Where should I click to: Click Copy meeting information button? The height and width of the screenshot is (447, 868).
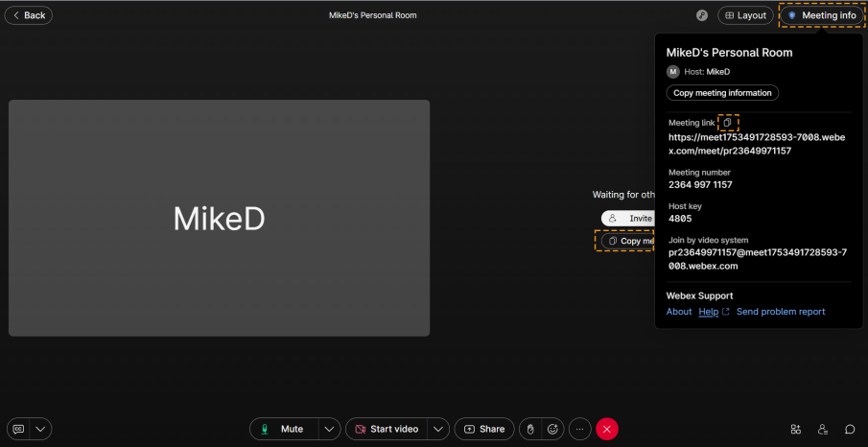pyautogui.click(x=722, y=93)
